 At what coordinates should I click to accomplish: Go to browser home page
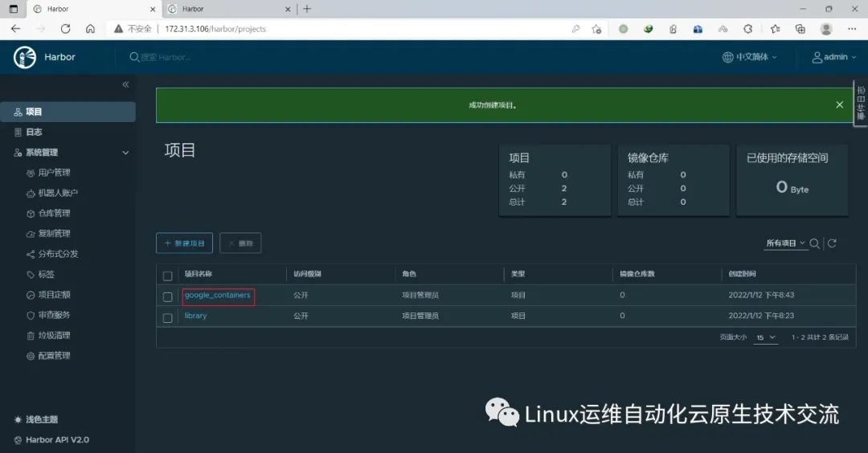pos(90,29)
